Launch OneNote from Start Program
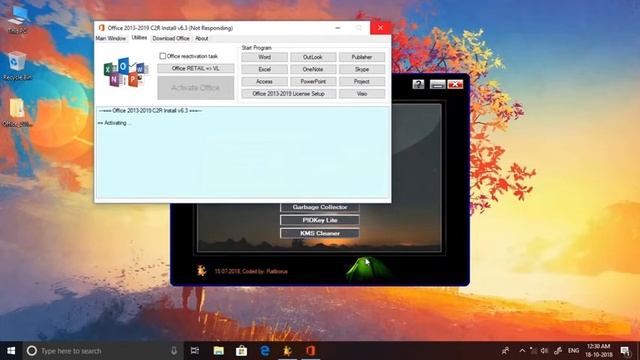The image size is (640, 360). [x=313, y=69]
